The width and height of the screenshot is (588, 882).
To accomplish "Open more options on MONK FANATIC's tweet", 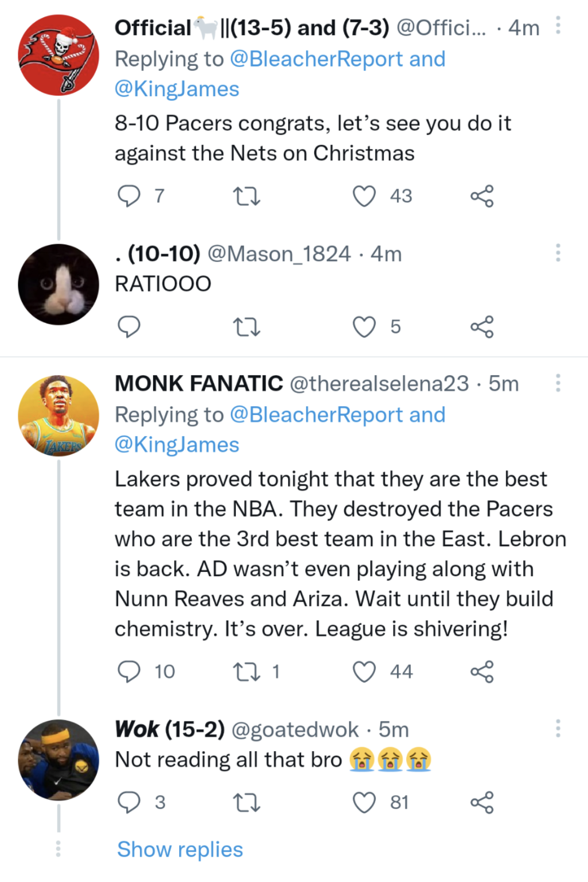I will (x=558, y=382).
